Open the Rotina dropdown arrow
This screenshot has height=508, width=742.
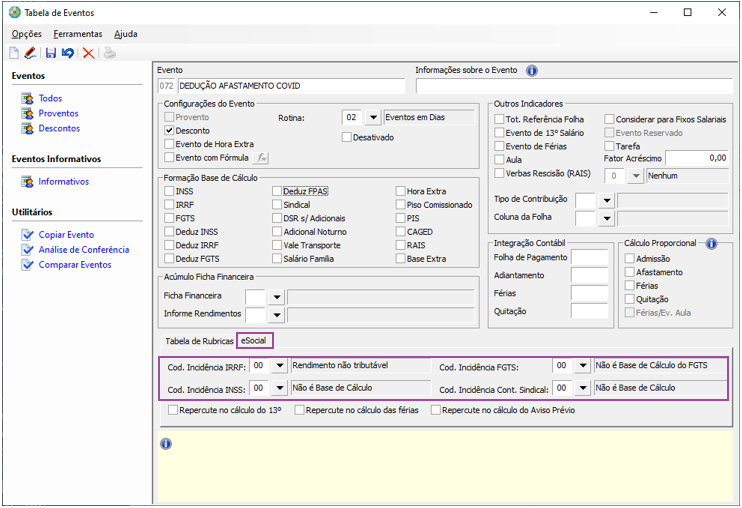pos(373,117)
